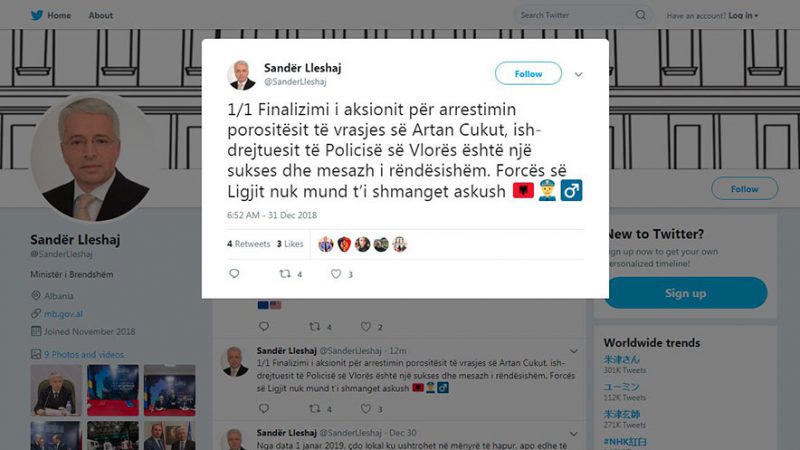Open the About page
The image size is (800, 450).
point(101,15)
